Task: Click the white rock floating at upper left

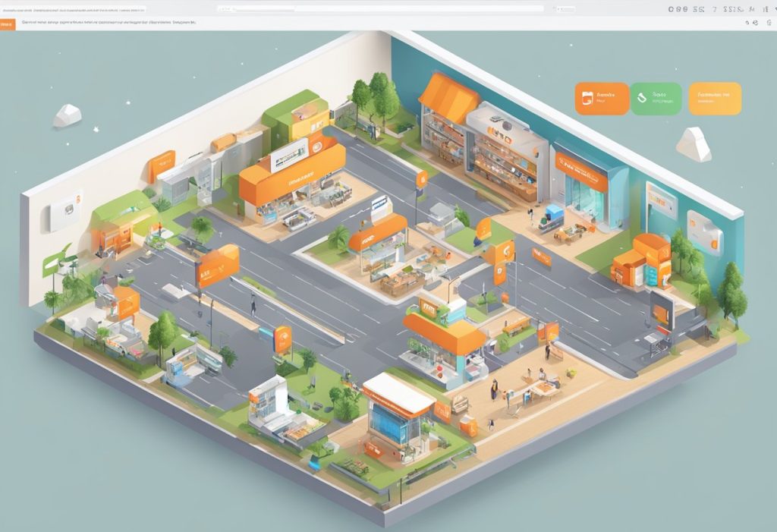Action: [67, 115]
